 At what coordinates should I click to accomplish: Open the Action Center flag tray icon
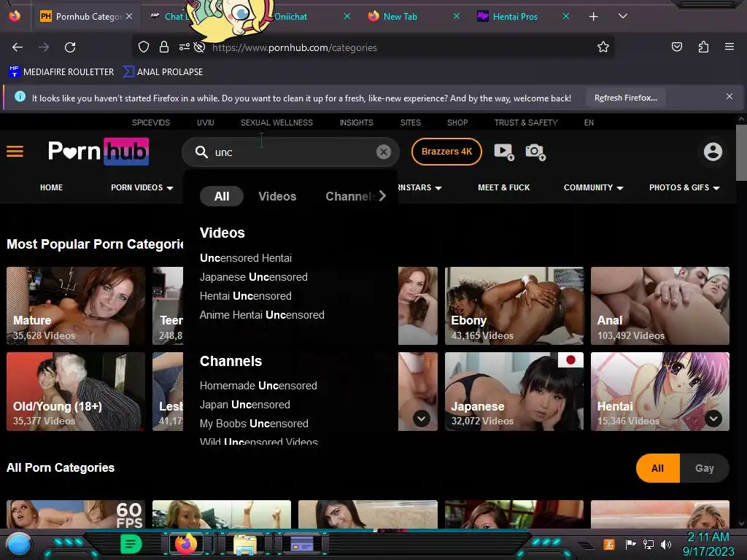631,544
